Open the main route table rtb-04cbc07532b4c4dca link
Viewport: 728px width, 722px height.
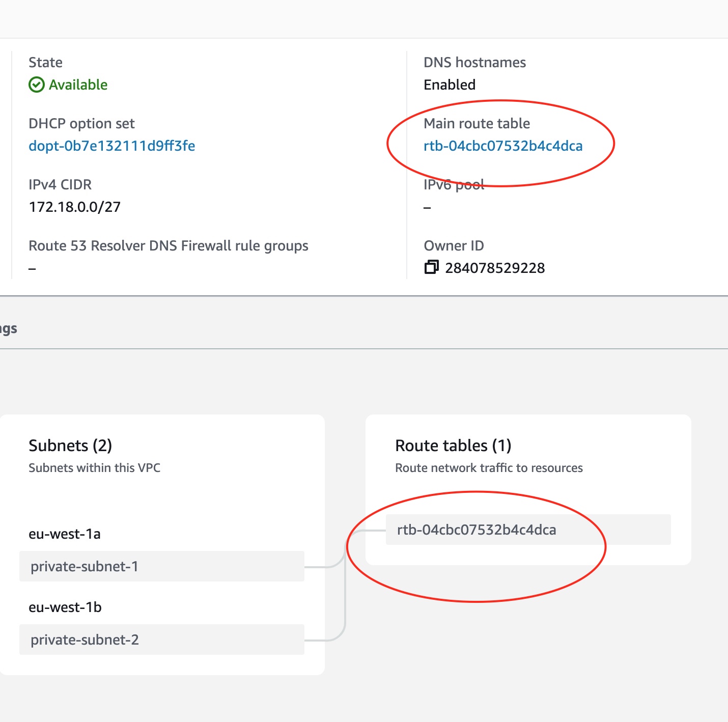pyautogui.click(x=503, y=146)
